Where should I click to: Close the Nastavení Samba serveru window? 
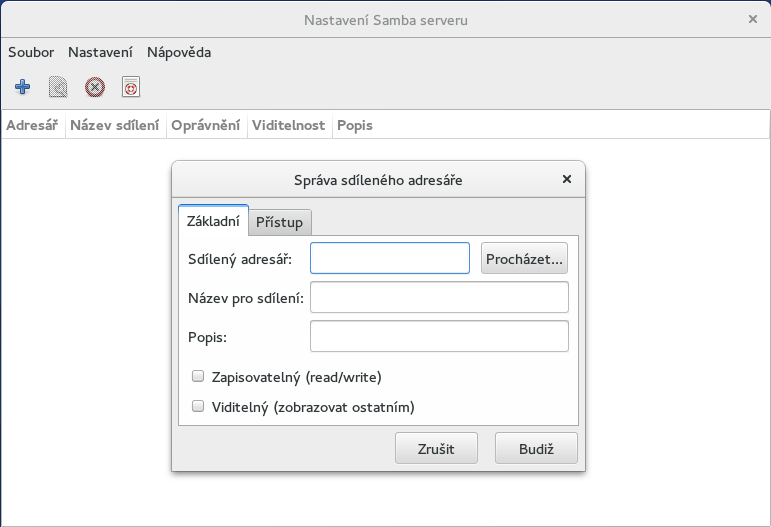tap(752, 19)
